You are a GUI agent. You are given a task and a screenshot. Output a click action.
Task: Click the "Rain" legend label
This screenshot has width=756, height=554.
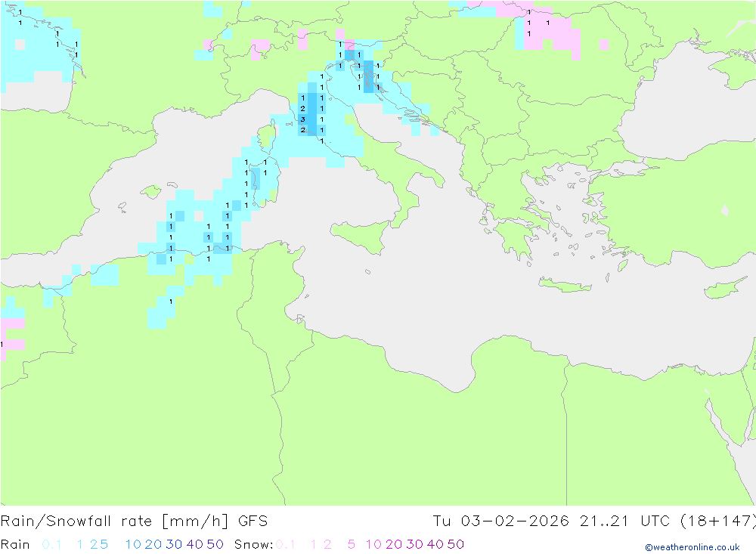coord(15,544)
